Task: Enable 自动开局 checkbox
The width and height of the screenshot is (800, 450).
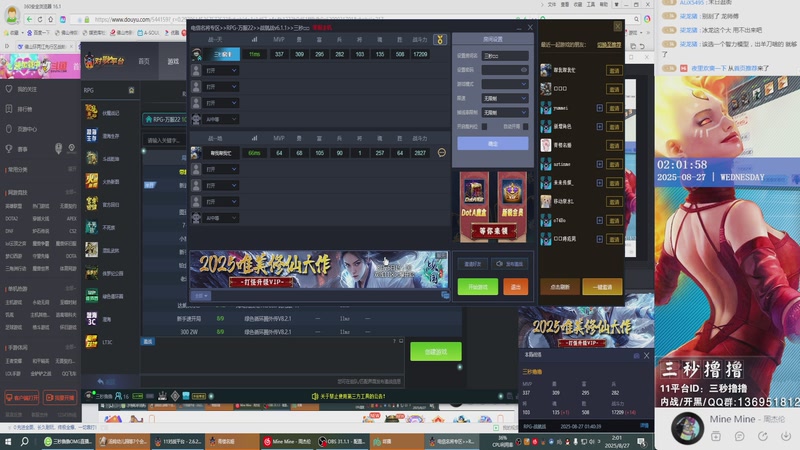Action: [526, 127]
